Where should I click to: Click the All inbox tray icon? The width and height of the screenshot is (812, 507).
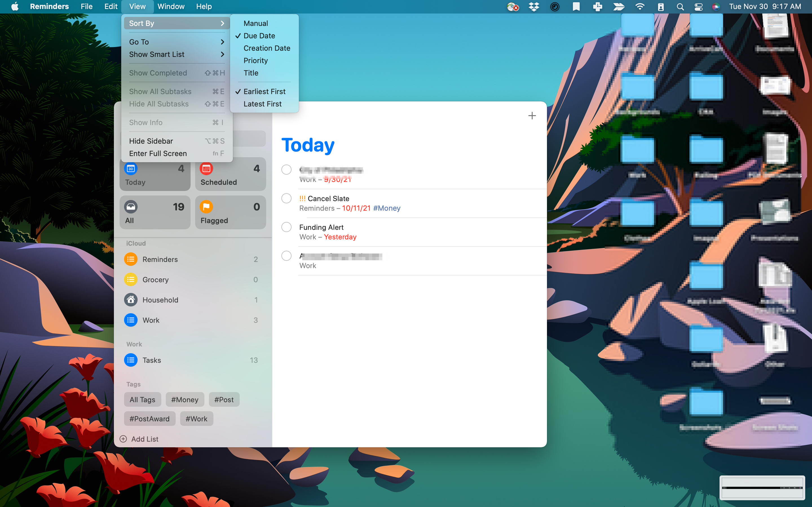click(131, 207)
